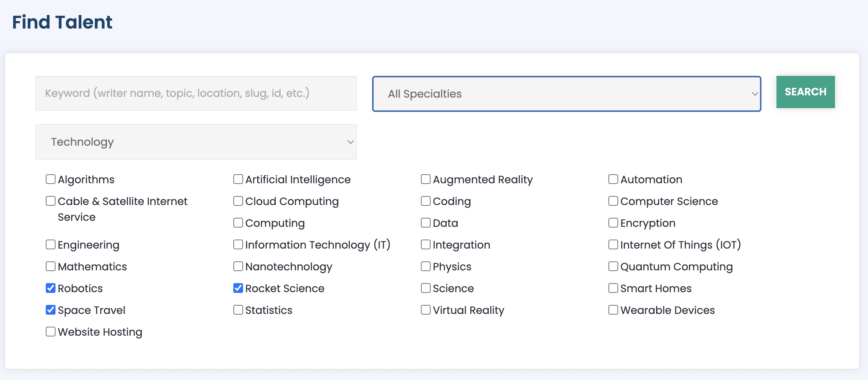Viewport: 868px width, 380px height.
Task: Deselect the Space Travel checkbox
Action: coord(51,310)
